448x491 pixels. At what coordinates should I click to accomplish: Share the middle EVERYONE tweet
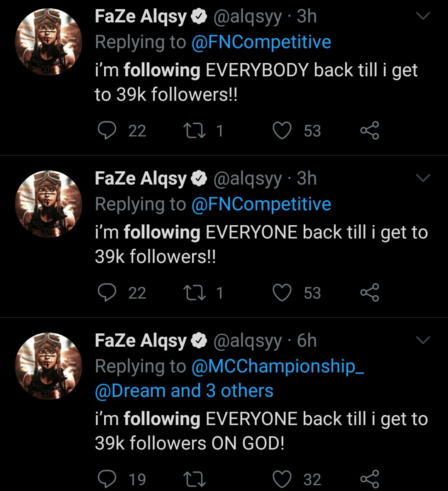coord(369,293)
